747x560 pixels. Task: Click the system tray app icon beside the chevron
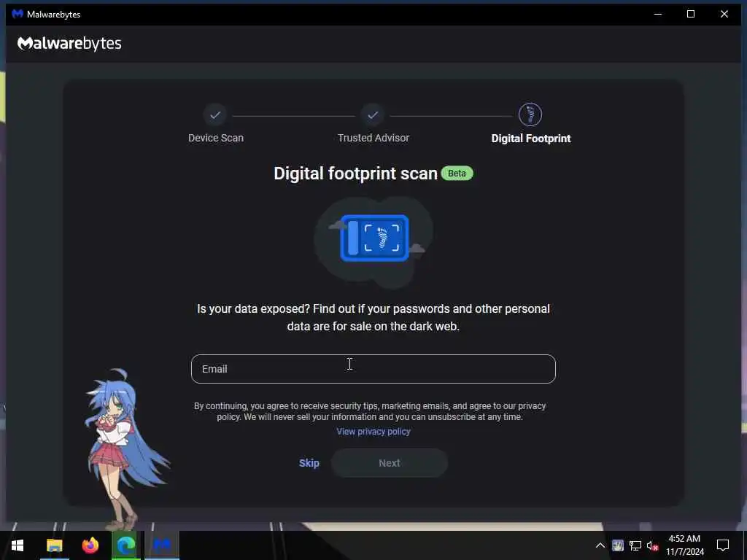618,545
